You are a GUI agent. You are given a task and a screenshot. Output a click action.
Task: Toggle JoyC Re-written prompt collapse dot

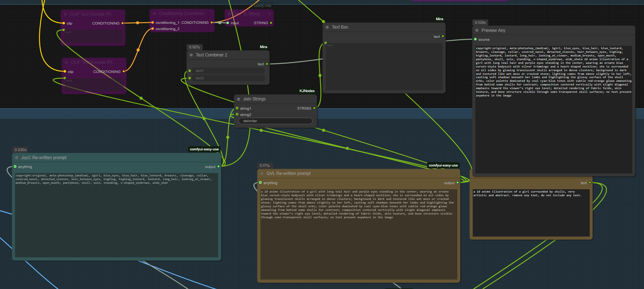click(17, 158)
